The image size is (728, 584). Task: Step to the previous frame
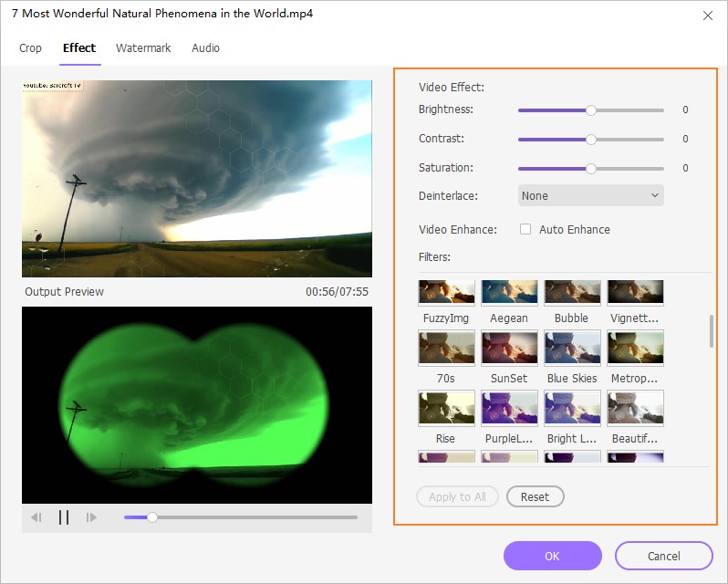pos(36,517)
